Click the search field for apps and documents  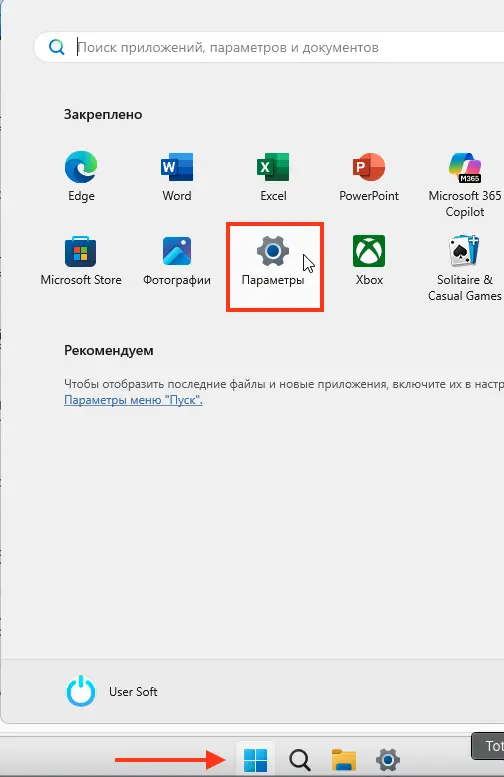click(x=269, y=48)
